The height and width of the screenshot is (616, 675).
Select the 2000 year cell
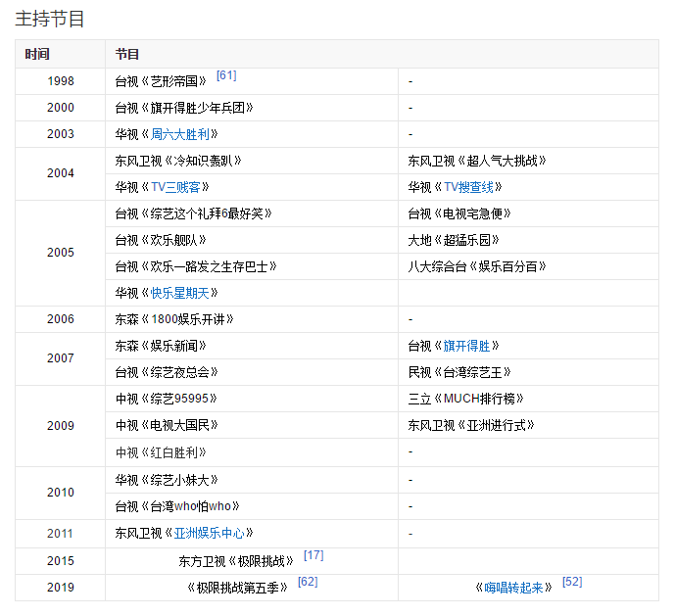[x=61, y=108]
